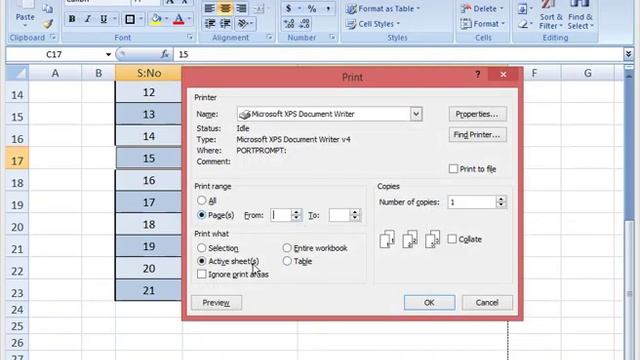Click Number of copies field
The image size is (640, 360).
point(472,202)
